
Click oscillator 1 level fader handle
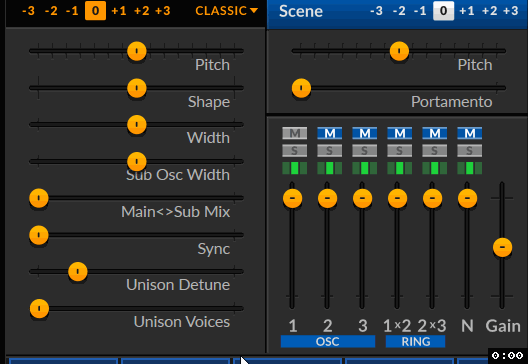[292, 198]
